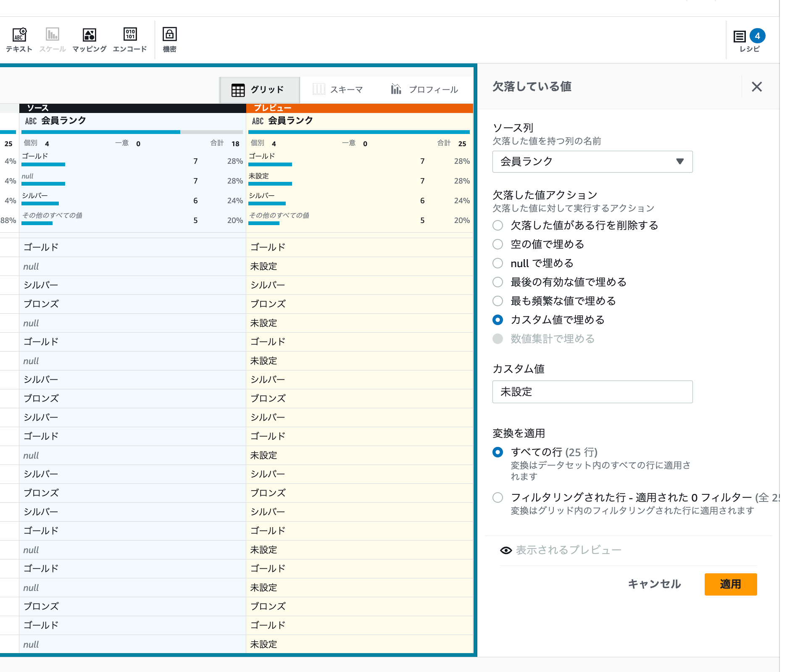
Task: Click the キャンセル button
Action: pyautogui.click(x=654, y=584)
